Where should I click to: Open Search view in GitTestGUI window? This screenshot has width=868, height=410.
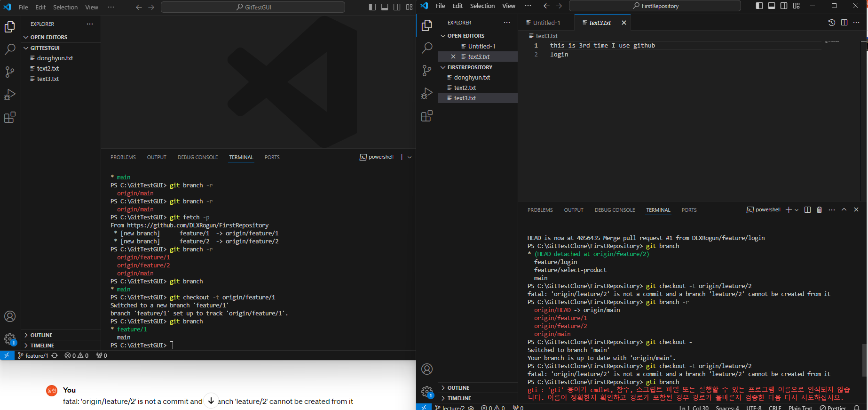tap(10, 49)
